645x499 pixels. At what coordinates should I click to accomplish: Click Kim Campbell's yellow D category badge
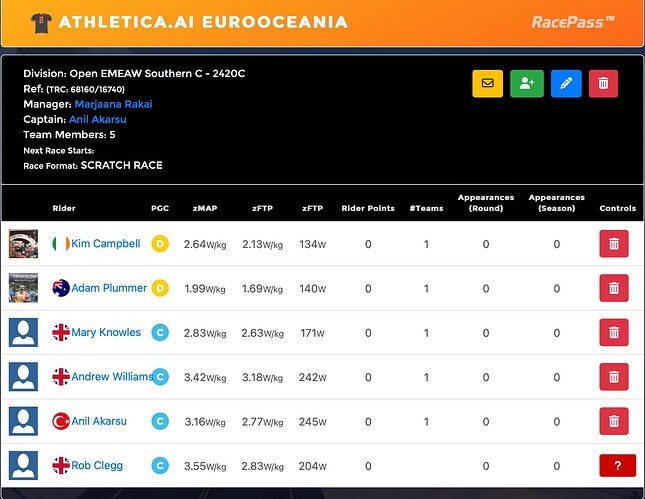(x=160, y=244)
